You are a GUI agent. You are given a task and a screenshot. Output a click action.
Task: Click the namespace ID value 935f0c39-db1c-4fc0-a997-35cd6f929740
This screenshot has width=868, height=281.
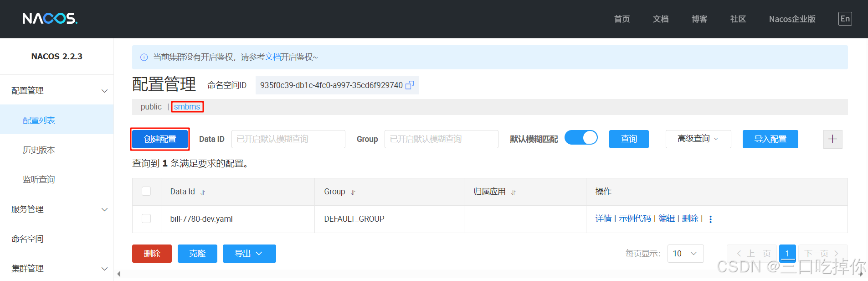pos(331,85)
